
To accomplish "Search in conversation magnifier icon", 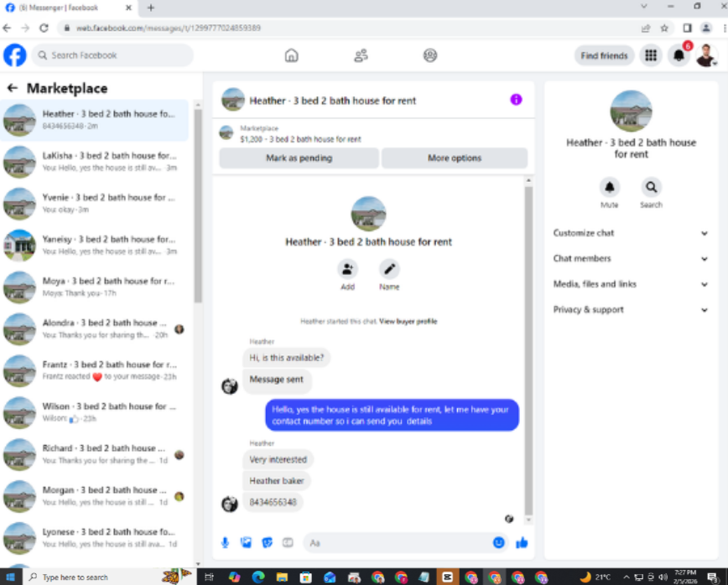I will click(651, 187).
